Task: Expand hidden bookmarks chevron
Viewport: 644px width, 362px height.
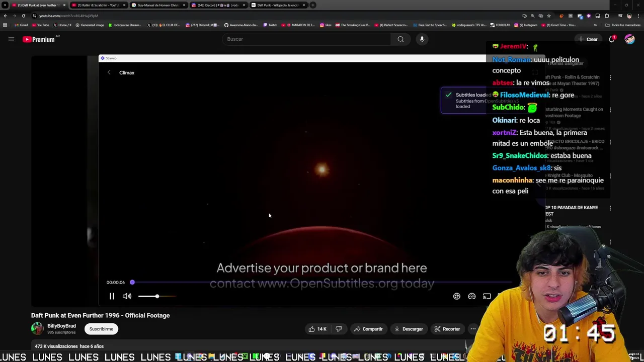Action: coord(595,25)
